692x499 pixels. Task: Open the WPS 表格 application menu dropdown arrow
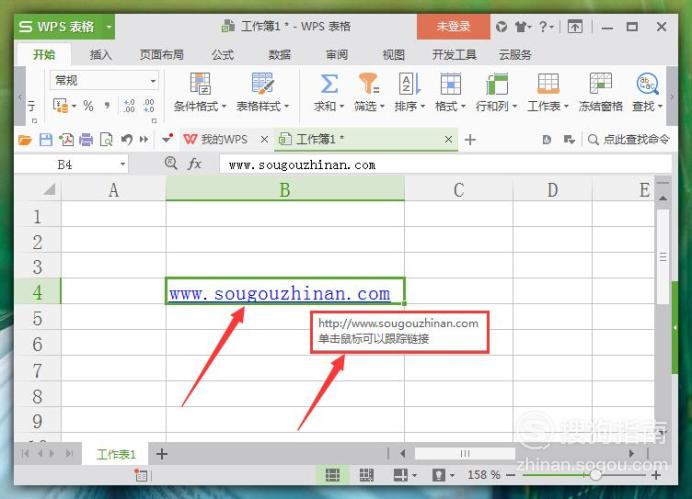(109, 27)
